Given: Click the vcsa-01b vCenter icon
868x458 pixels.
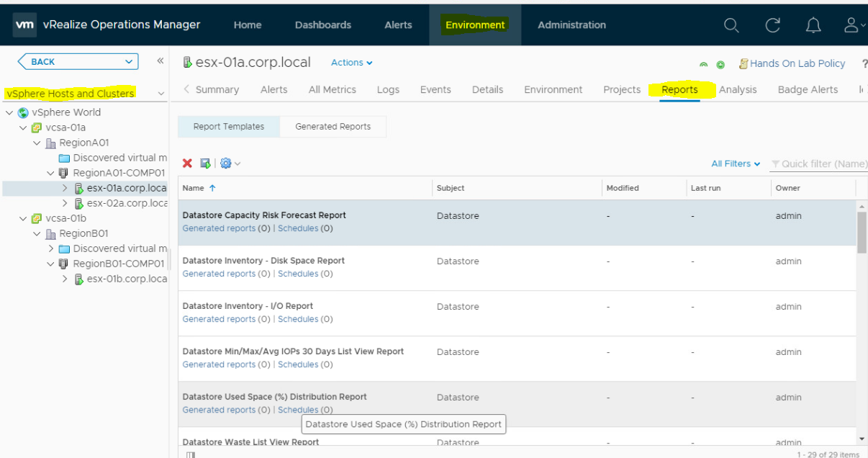Looking at the screenshot, I should tap(37, 218).
